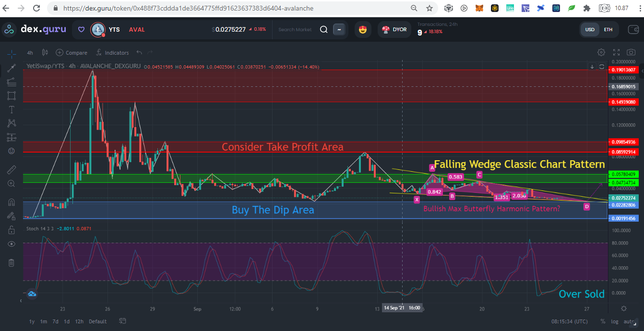Choose the ruler measure tool
Image resolution: width=644 pixels, height=331 pixels.
(x=12, y=170)
